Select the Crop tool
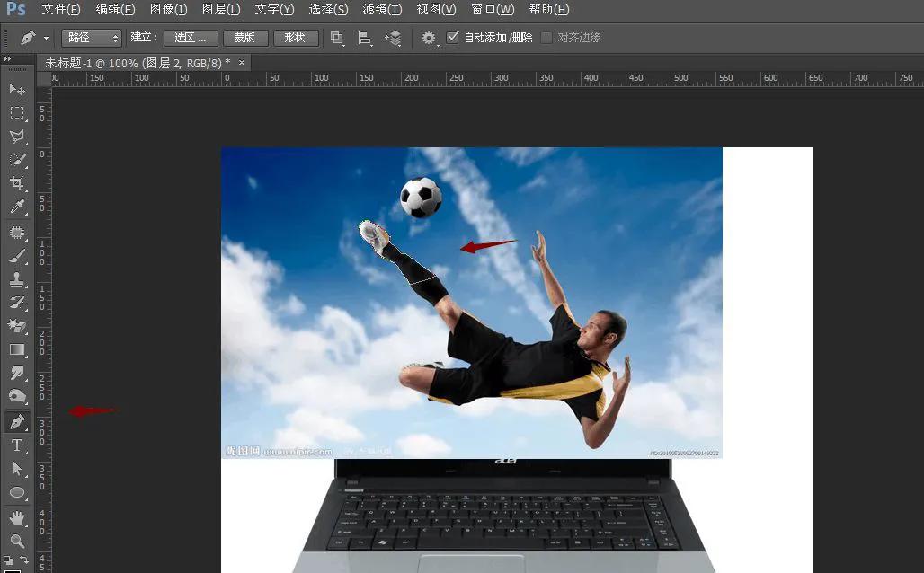Screen dimensions: 924x573 [x=17, y=183]
